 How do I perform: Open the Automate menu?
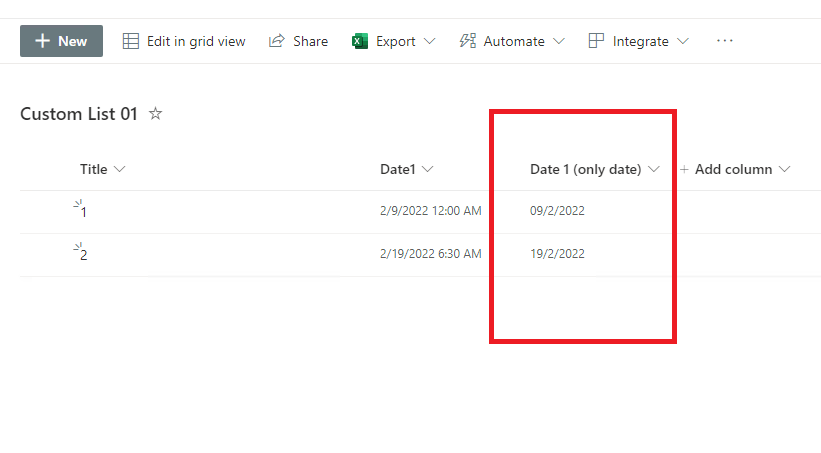click(x=512, y=41)
